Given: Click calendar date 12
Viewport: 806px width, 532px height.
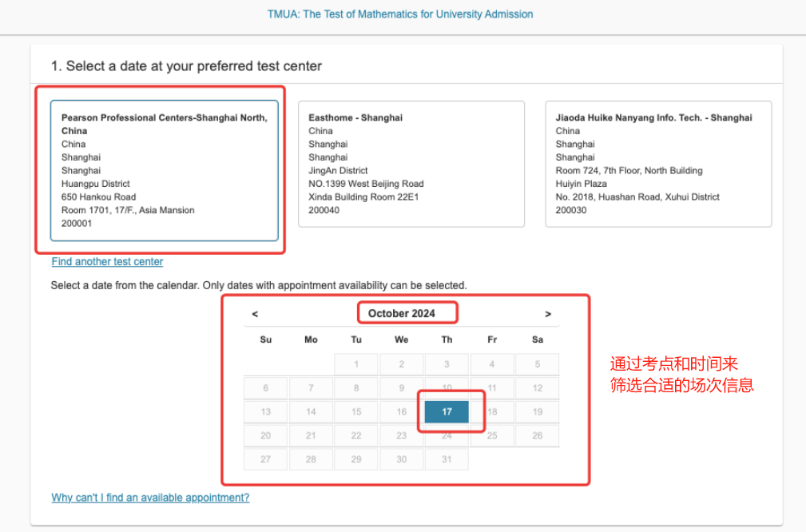Looking at the screenshot, I should pyautogui.click(x=537, y=388).
